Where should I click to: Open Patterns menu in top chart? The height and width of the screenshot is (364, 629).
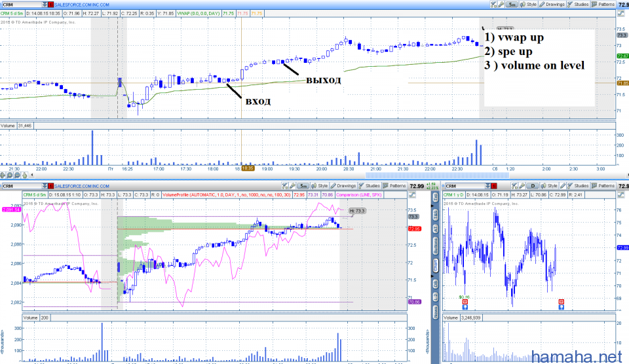603,5
